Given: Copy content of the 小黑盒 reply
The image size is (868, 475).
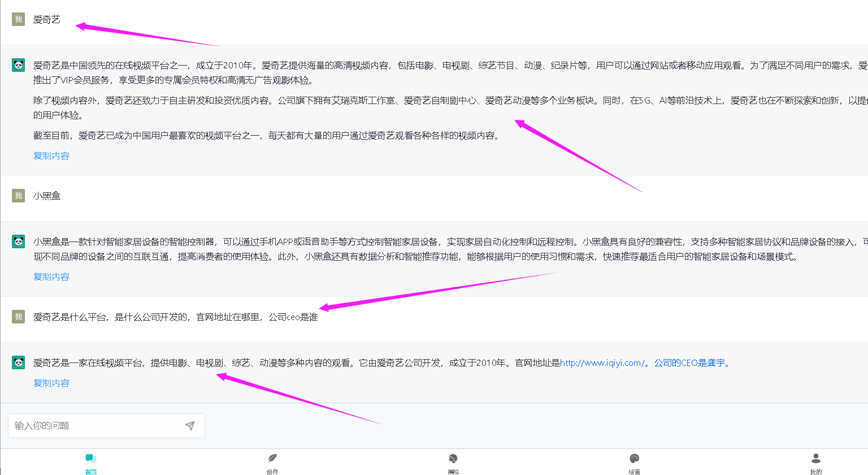Looking at the screenshot, I should 51,277.
